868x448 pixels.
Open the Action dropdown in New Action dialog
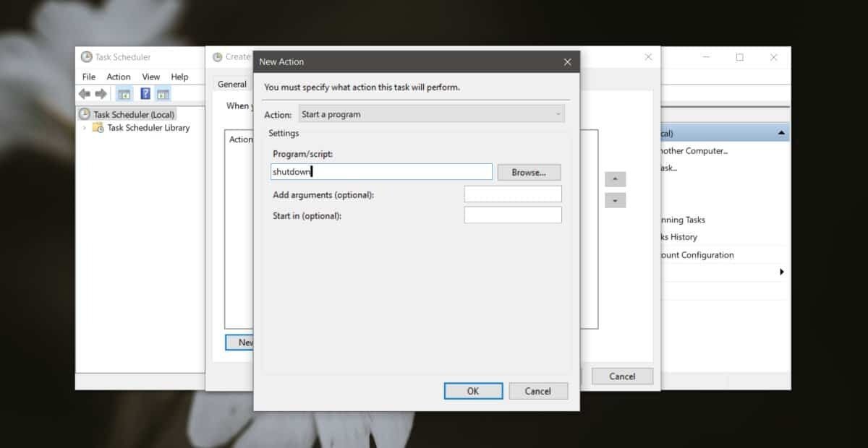click(557, 113)
